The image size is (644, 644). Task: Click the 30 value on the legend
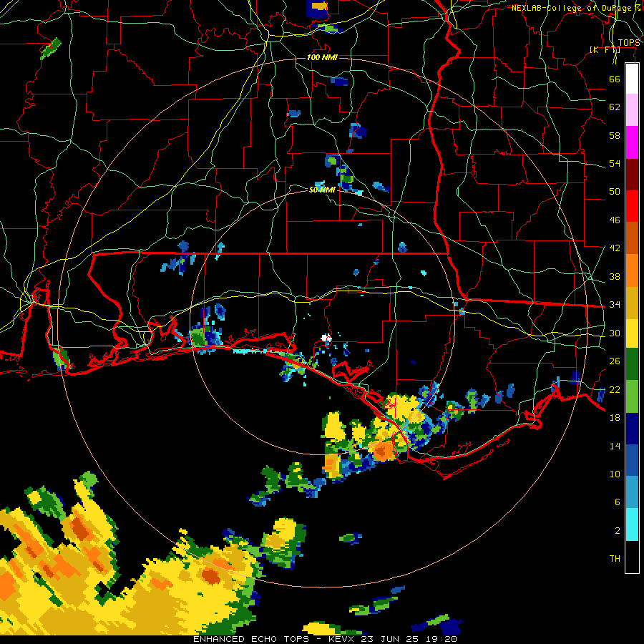[615, 333]
